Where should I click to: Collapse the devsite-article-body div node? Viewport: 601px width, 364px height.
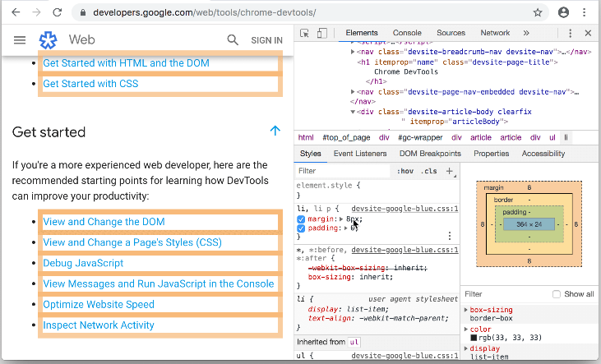(353, 112)
